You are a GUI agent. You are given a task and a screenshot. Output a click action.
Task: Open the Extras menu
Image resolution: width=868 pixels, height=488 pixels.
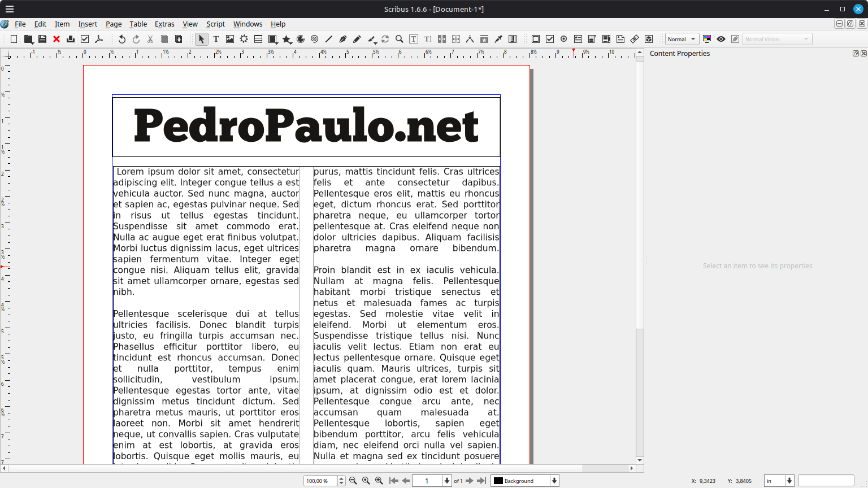pos(164,24)
